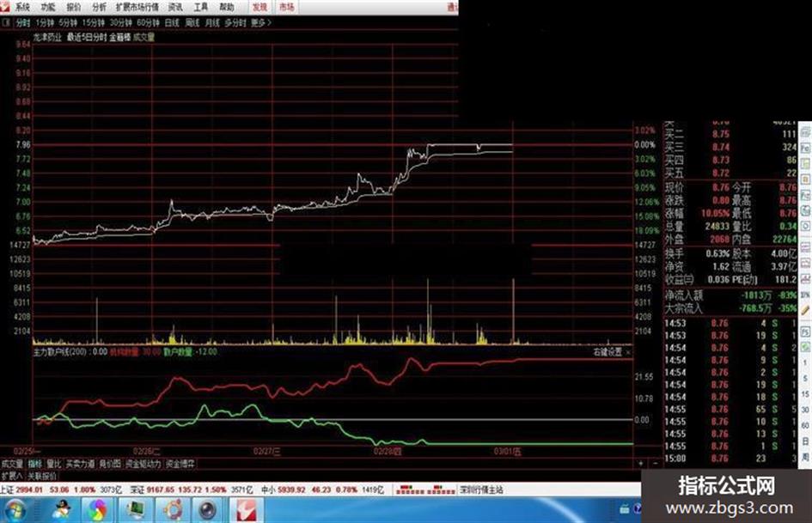Switch chart to 15分钟 period
The width and height of the screenshot is (812, 523).
click(93, 23)
